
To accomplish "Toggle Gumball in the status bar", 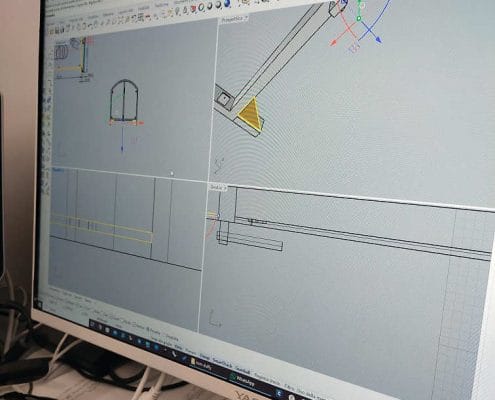I will click(x=242, y=370).
